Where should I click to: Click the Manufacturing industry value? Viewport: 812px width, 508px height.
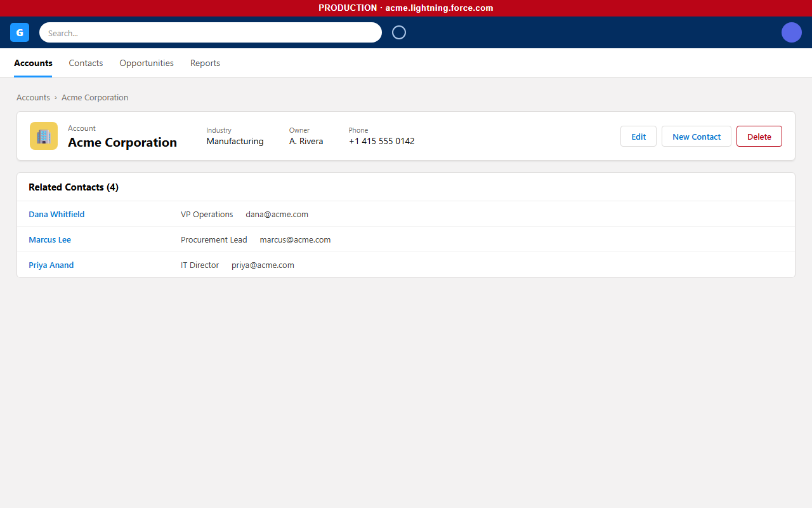tap(235, 141)
